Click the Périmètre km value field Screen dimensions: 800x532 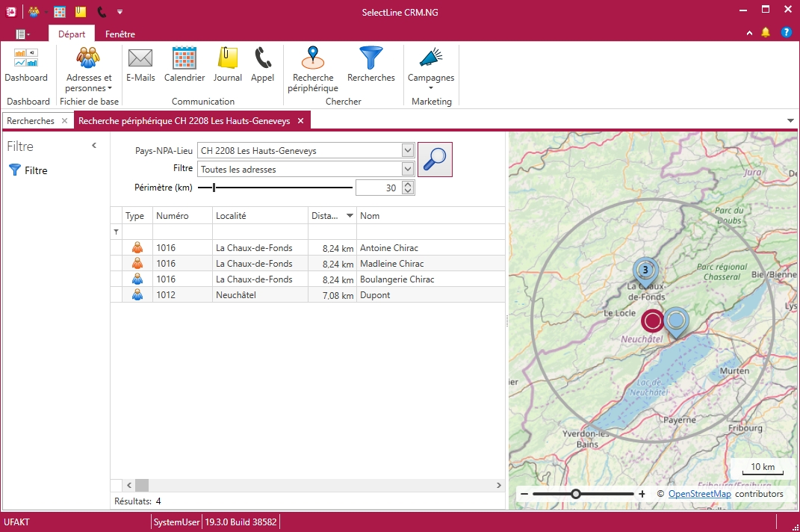point(378,188)
